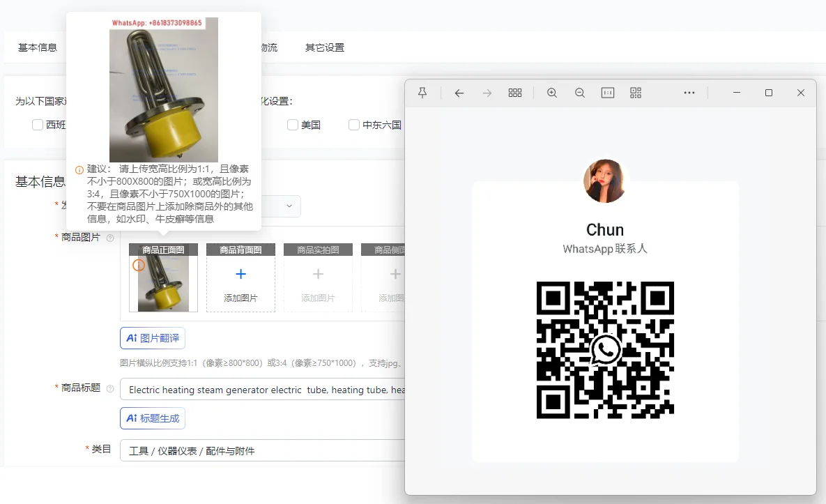Zoom in on the QR code image
The height and width of the screenshot is (504, 826).
pyautogui.click(x=552, y=93)
